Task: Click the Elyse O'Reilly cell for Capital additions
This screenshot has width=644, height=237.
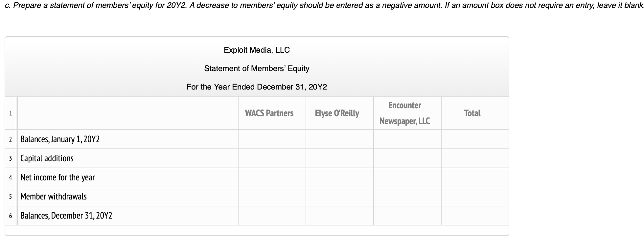Action: tap(340, 158)
